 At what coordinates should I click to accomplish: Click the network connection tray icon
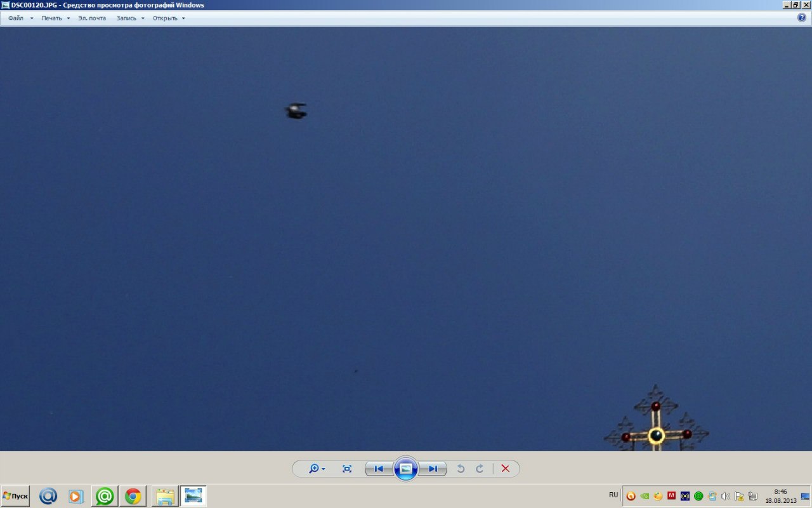753,496
